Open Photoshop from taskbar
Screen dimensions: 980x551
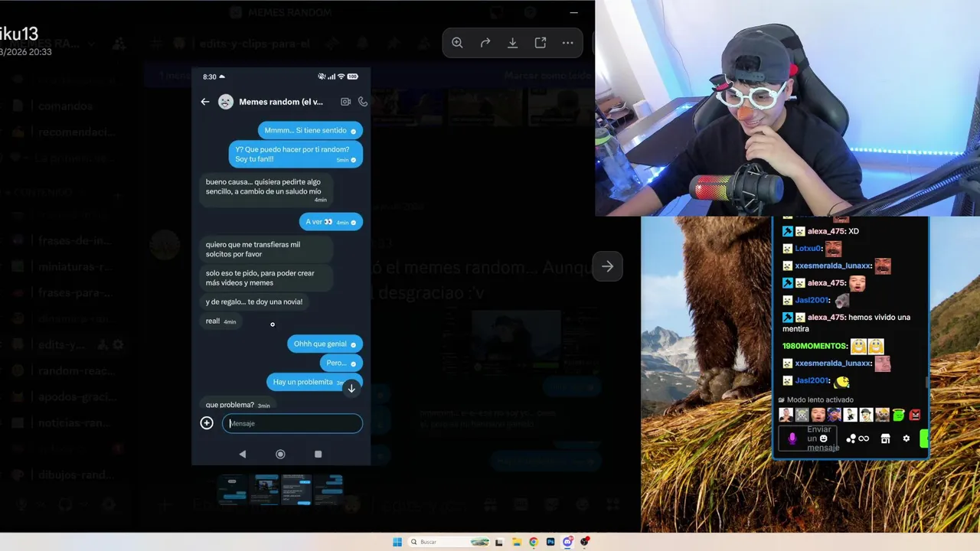550,542
